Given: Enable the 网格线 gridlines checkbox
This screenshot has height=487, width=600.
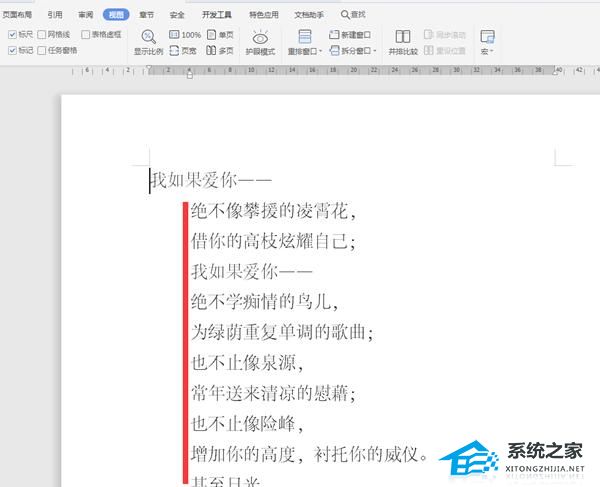Looking at the screenshot, I should click(42, 35).
